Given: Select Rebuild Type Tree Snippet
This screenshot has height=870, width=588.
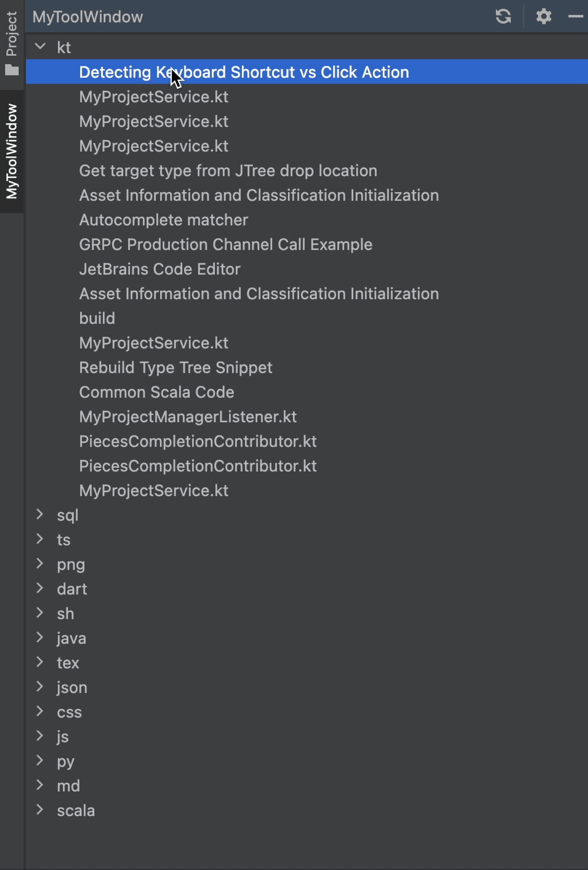Looking at the screenshot, I should (x=176, y=368).
